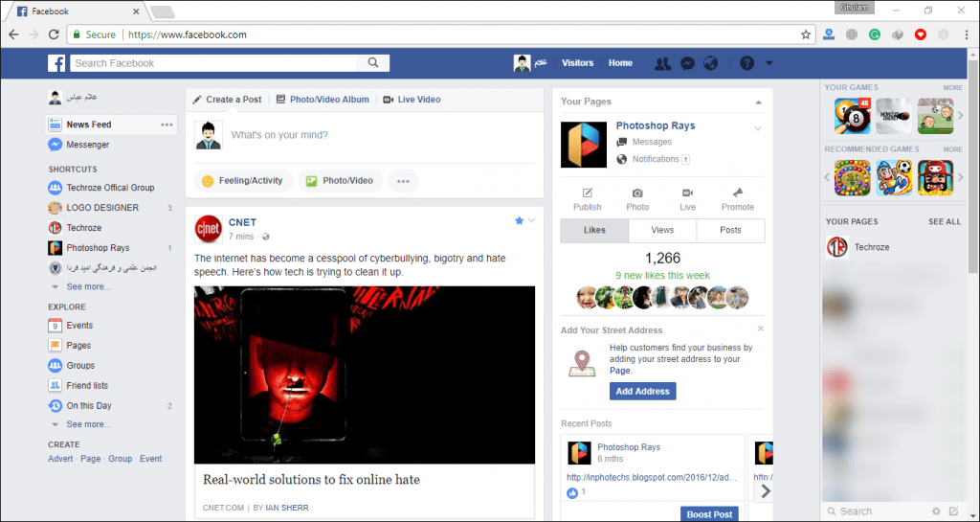This screenshot has width=980, height=522.
Task: Click the Search Facebook input field
Action: (213, 63)
